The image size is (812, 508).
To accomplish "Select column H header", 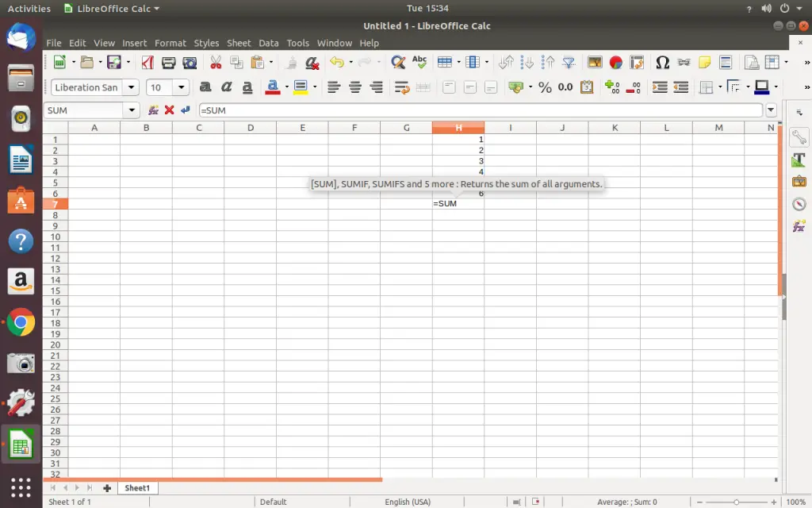I will [458, 128].
